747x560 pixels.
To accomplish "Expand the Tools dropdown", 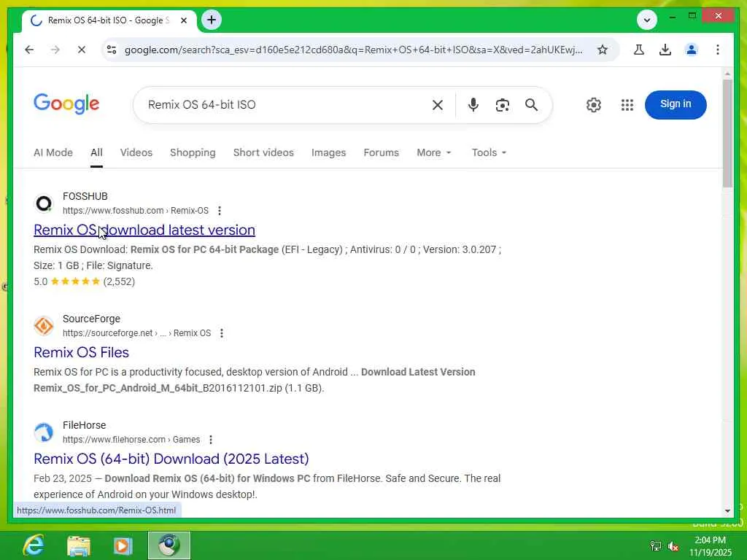I will tap(489, 152).
